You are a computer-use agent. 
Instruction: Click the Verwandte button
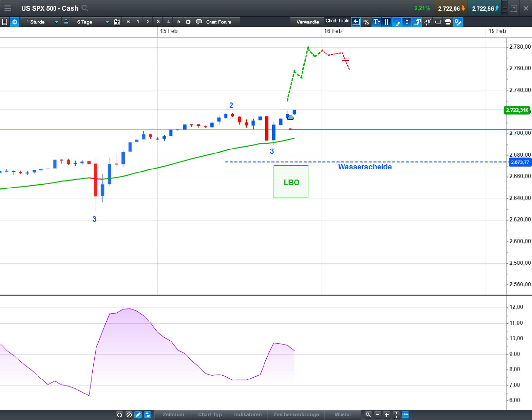point(307,22)
